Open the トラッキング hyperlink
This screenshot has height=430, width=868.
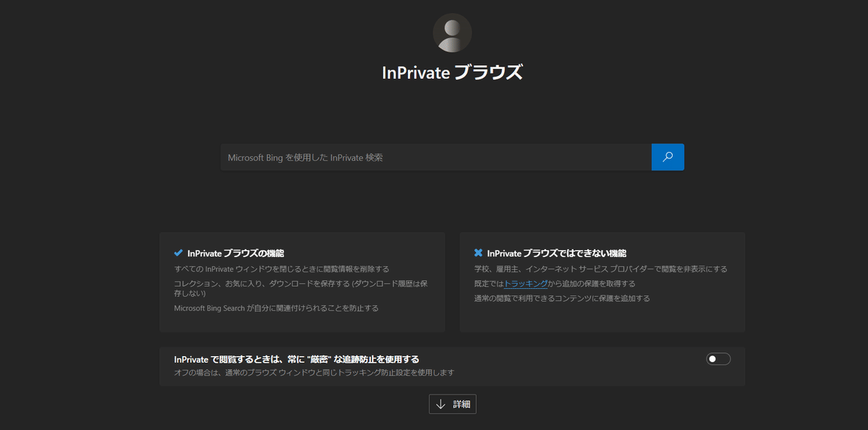click(526, 284)
